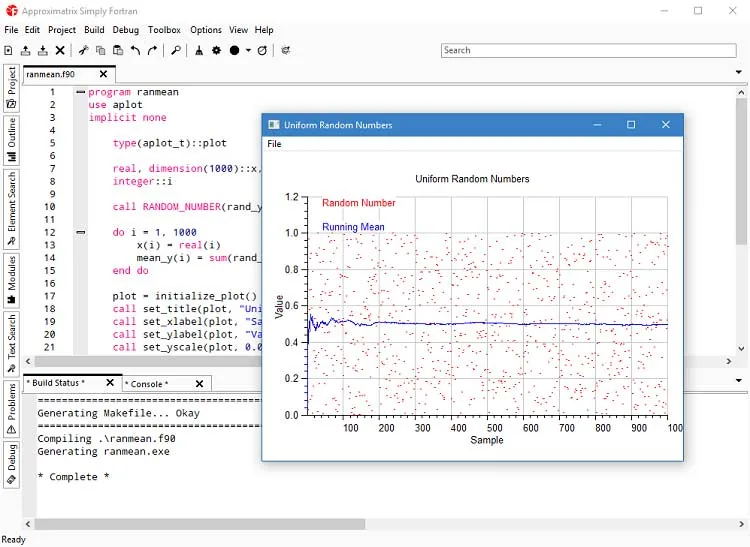Open the Outline side panel
Image resolution: width=750 pixels, height=547 pixels.
click(x=11, y=140)
